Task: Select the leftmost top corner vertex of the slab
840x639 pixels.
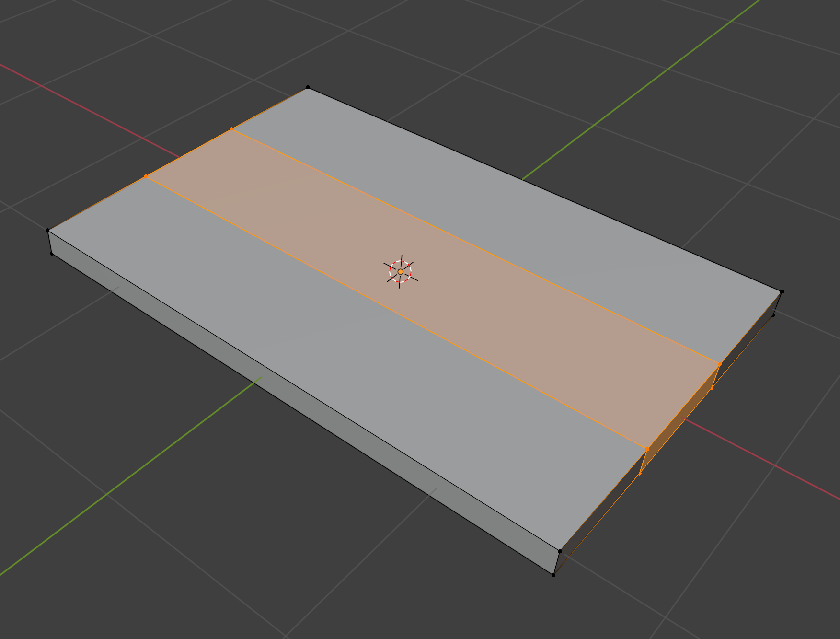Action: tap(47, 231)
